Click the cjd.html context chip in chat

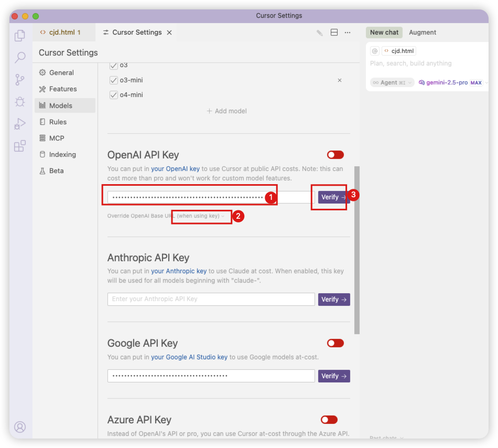click(399, 51)
